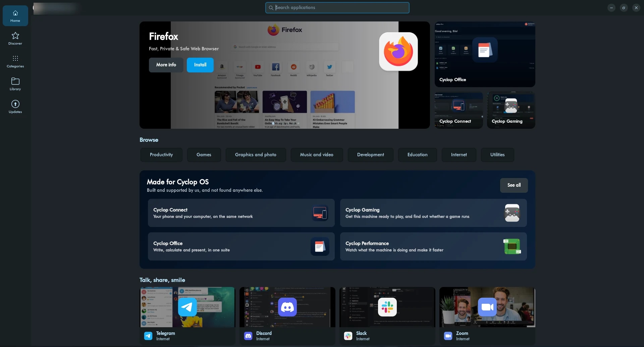
Task: Browse the Games category
Action: [x=204, y=155]
